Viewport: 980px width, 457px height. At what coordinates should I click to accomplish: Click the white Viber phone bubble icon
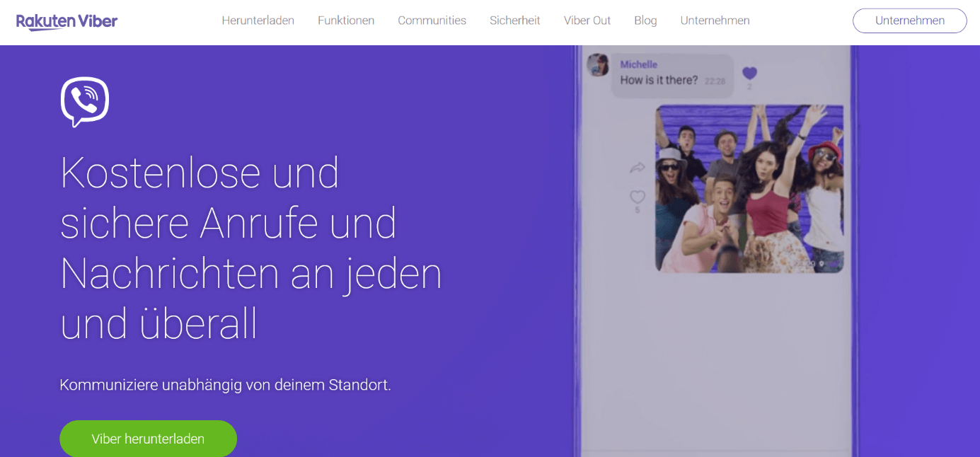(85, 102)
